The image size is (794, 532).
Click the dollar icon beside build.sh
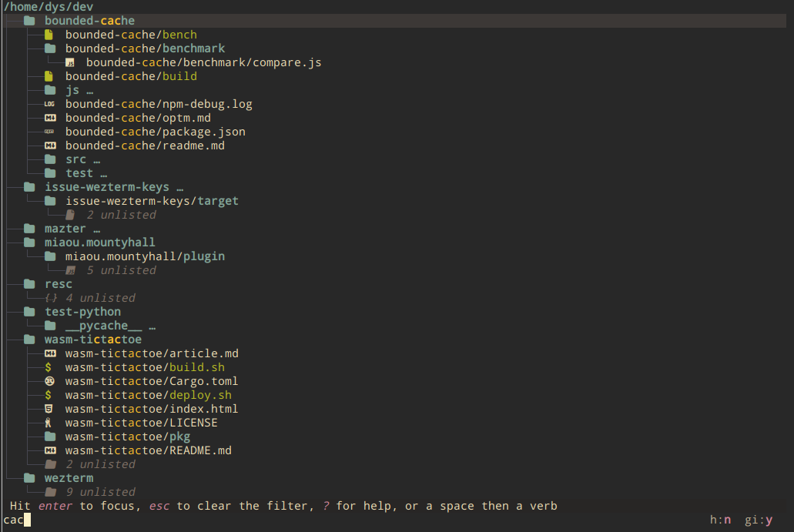(x=49, y=367)
